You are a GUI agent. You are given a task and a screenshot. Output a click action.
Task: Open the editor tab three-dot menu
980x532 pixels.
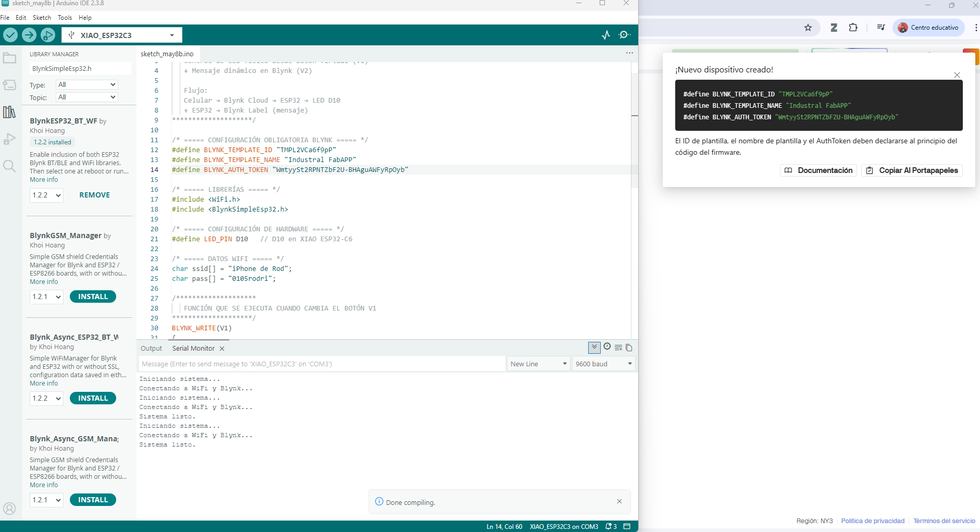[x=629, y=53]
